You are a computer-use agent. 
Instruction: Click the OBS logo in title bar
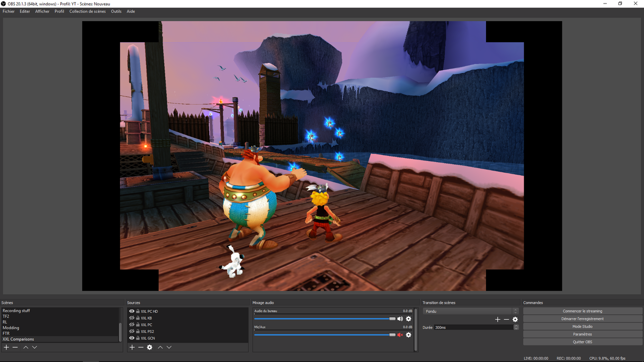(4, 4)
